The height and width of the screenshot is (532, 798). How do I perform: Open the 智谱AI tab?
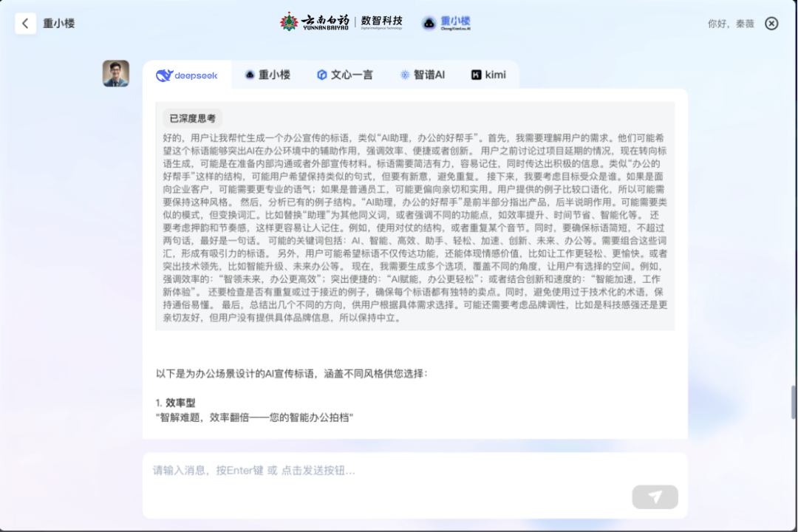423,75
